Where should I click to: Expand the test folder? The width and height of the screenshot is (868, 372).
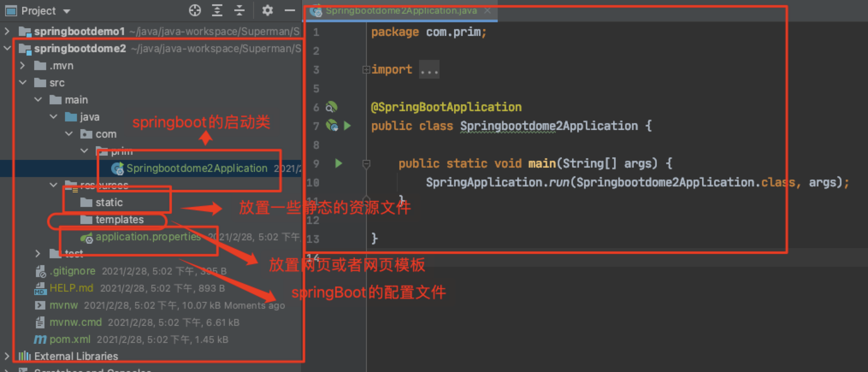point(38,254)
